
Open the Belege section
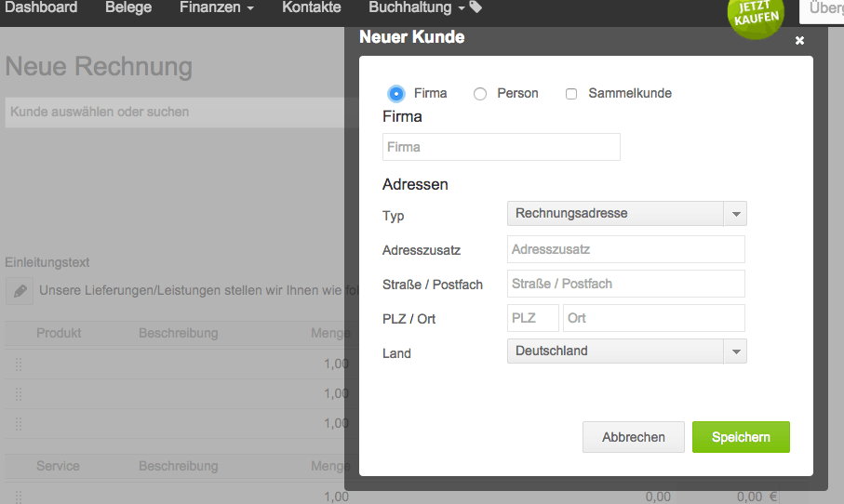[128, 7]
